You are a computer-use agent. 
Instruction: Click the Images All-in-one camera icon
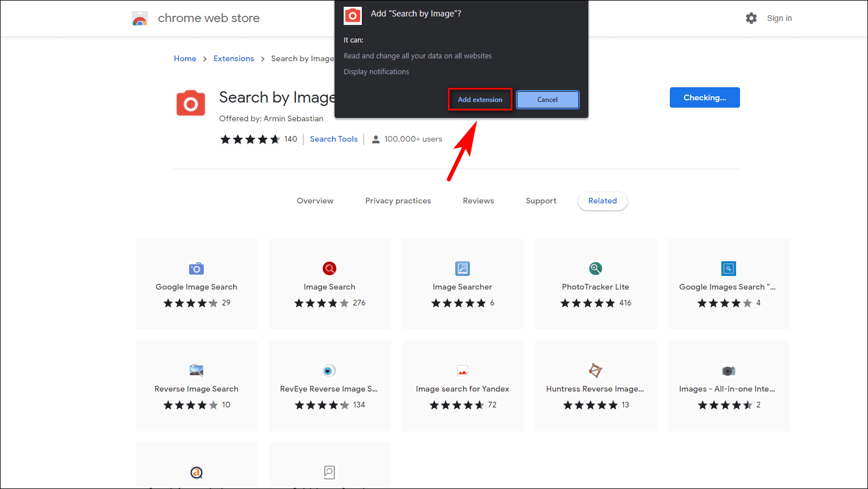coord(729,371)
